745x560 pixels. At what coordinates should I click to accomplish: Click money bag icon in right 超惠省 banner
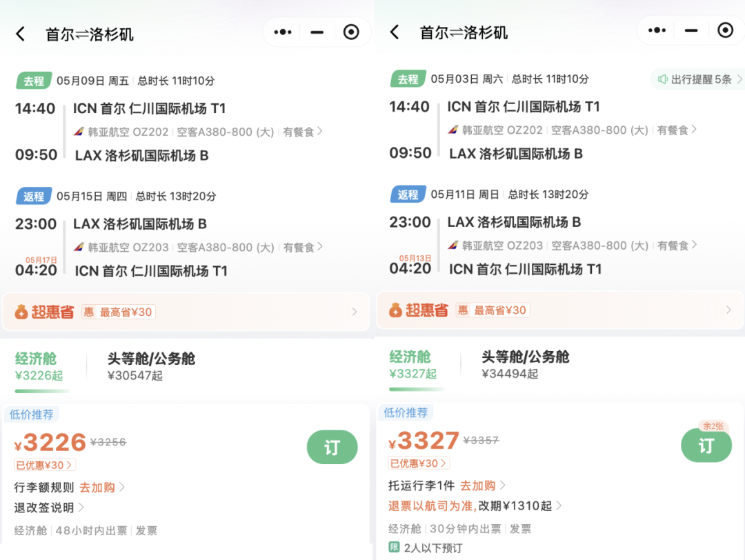click(x=395, y=310)
